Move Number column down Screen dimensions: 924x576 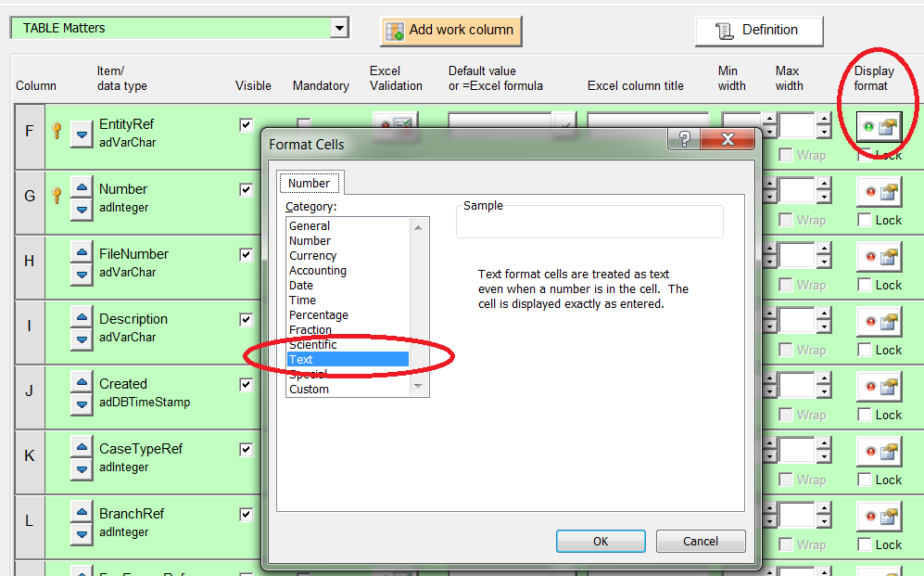(82, 210)
